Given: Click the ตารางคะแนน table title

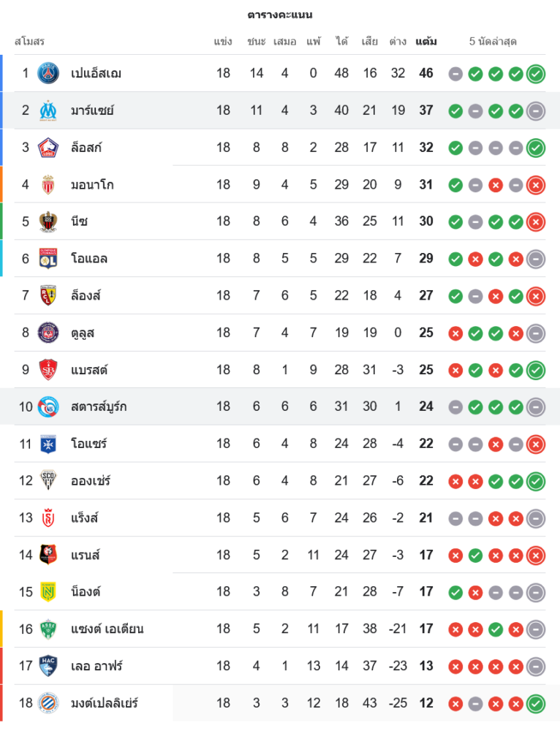Looking at the screenshot, I should pyautogui.click(x=280, y=15).
